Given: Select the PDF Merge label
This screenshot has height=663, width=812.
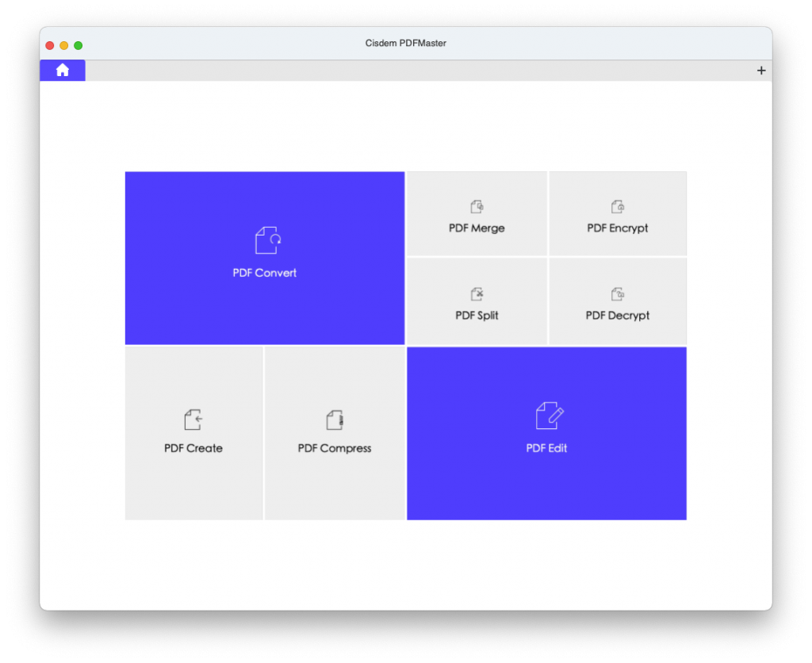Looking at the screenshot, I should point(477,228).
